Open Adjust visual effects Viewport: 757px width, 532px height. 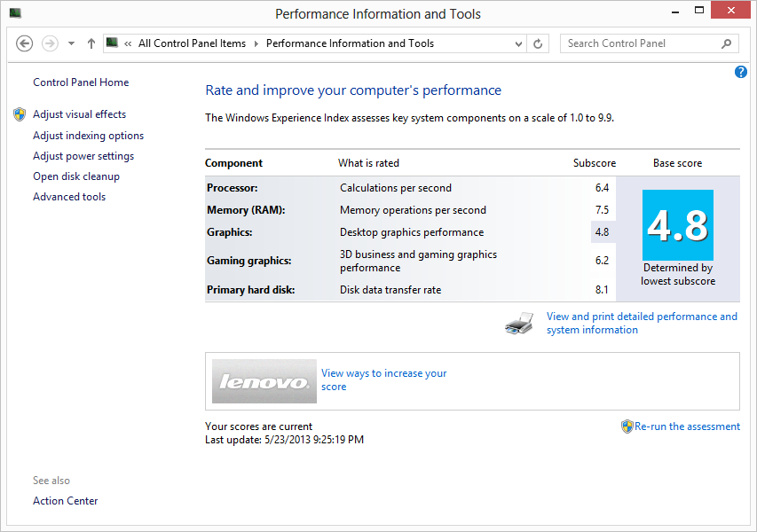pyautogui.click(x=79, y=114)
